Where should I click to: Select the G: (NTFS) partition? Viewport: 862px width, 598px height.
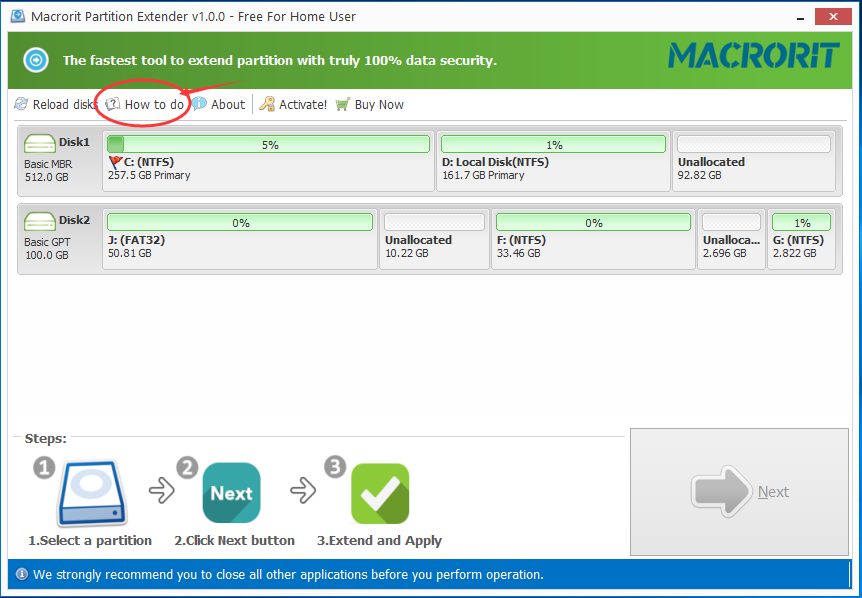(x=801, y=238)
